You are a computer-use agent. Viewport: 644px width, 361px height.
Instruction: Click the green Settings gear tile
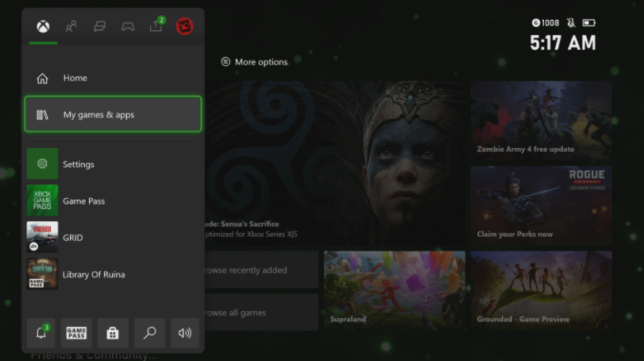pos(42,164)
